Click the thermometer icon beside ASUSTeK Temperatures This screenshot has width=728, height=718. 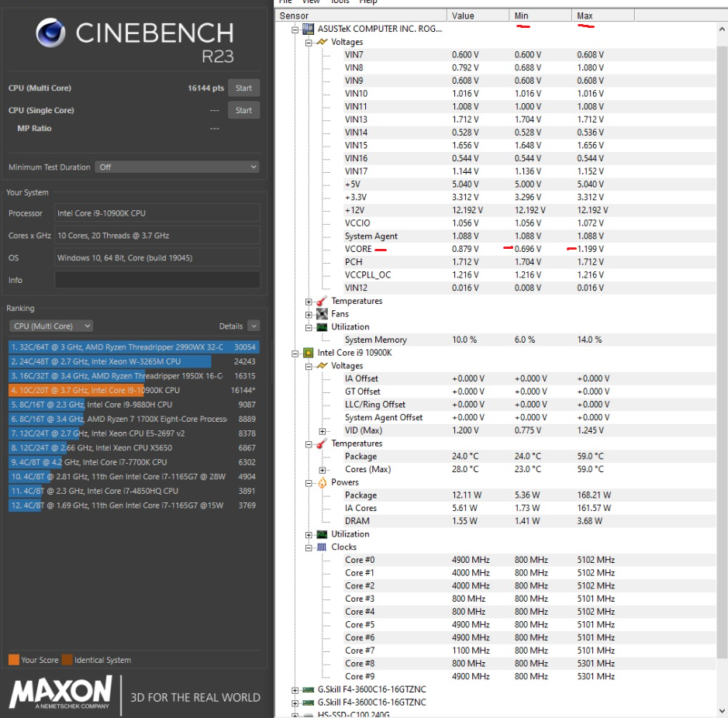click(x=322, y=301)
